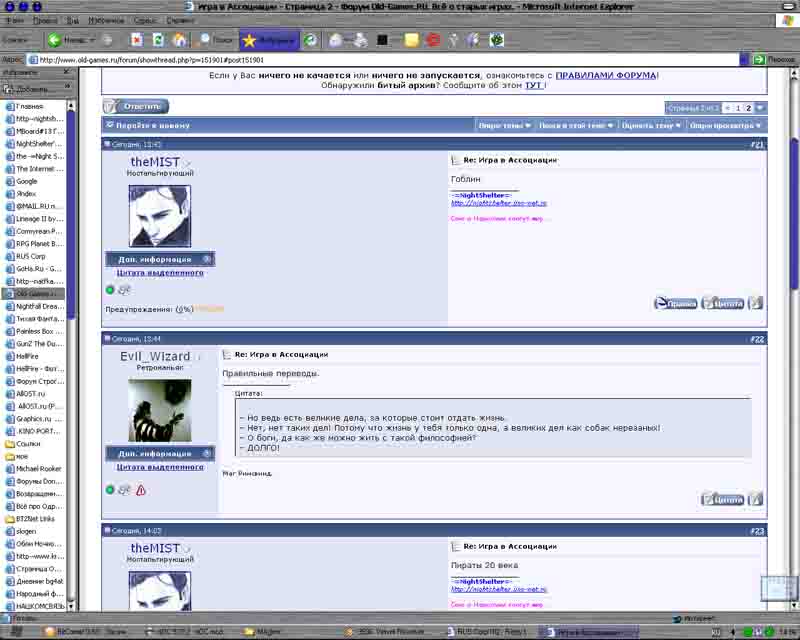Click the Print toolbar icon
The image size is (800, 640).
point(360,40)
